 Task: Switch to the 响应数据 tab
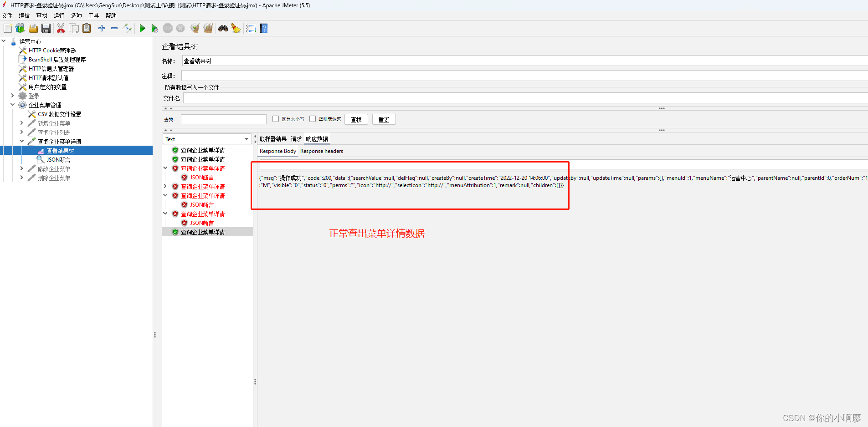click(317, 139)
